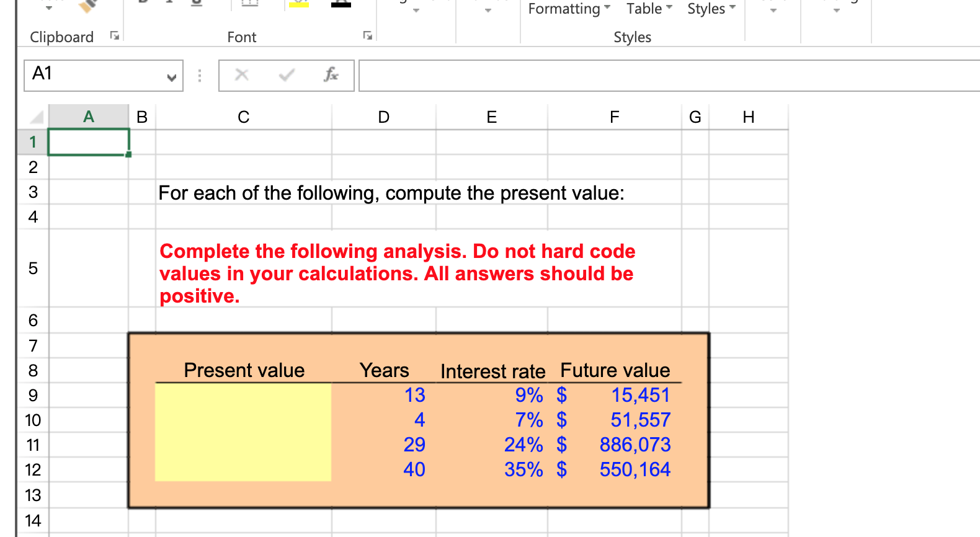Click the yellow Present value cell in row 12
This screenshot has height=537, width=980.
[244, 469]
